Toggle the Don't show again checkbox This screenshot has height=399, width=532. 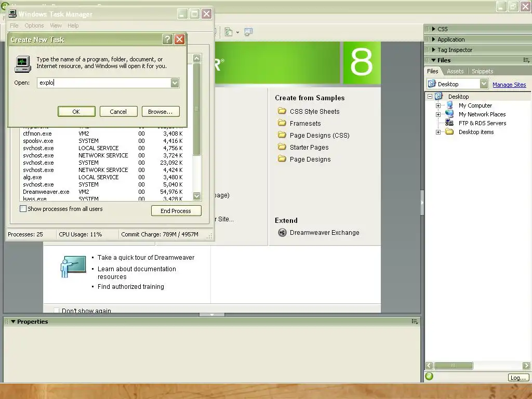[x=56, y=311]
